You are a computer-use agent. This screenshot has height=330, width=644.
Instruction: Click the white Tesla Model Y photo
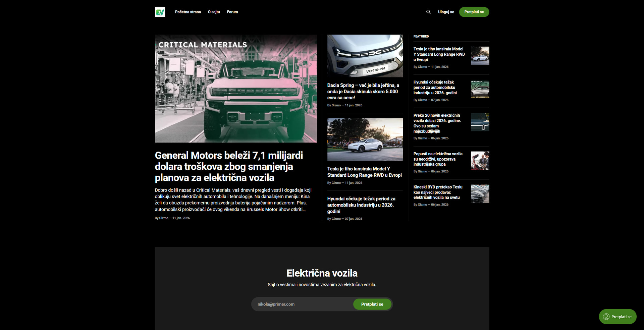pos(365,140)
